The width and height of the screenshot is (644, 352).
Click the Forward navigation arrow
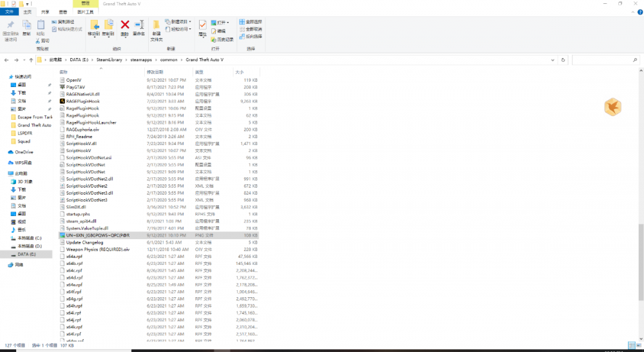17,60
